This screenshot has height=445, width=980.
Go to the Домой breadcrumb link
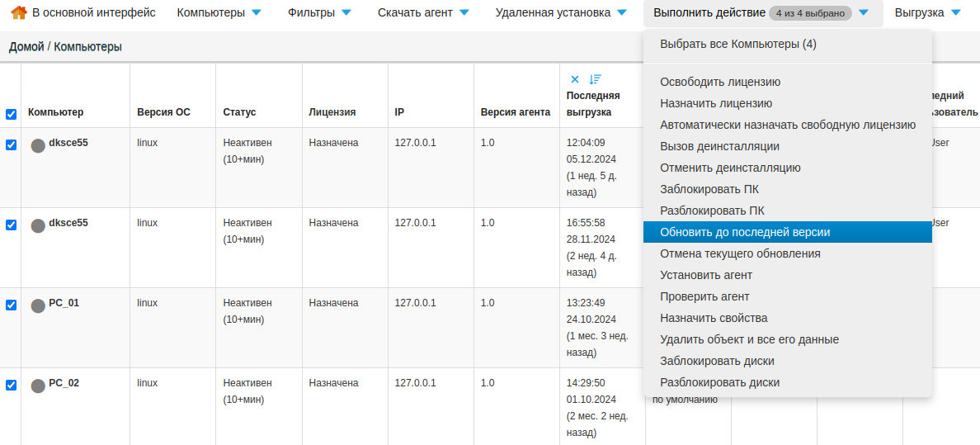[x=26, y=47]
